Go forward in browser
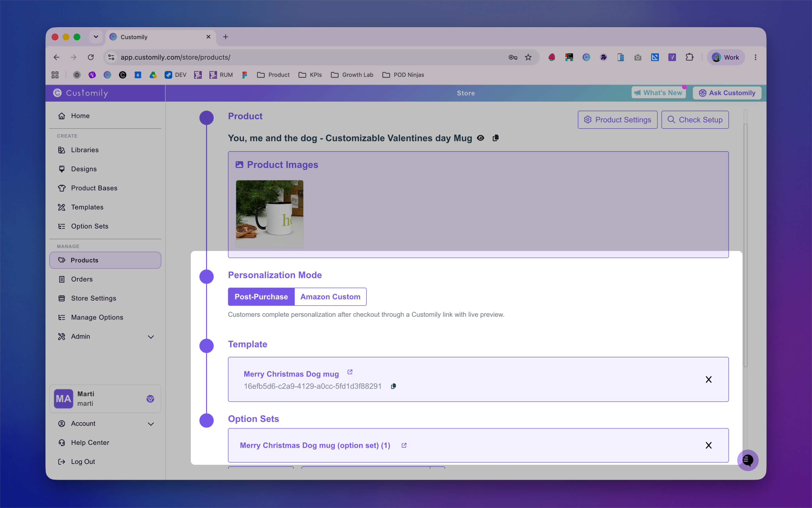Image resolution: width=812 pixels, height=508 pixels. click(74, 57)
